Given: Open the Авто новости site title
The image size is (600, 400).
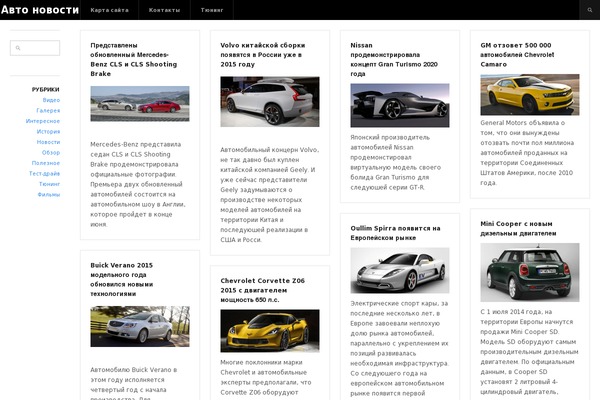Looking at the screenshot, I should [x=40, y=10].
